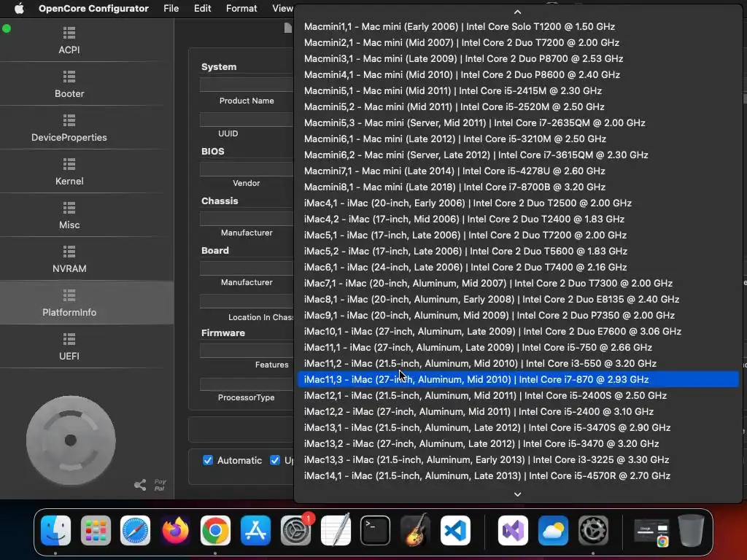Screen dimensions: 747x560
Task: Select Macmini3,1 Mac mini Late 2009
Action: tap(518, 58)
